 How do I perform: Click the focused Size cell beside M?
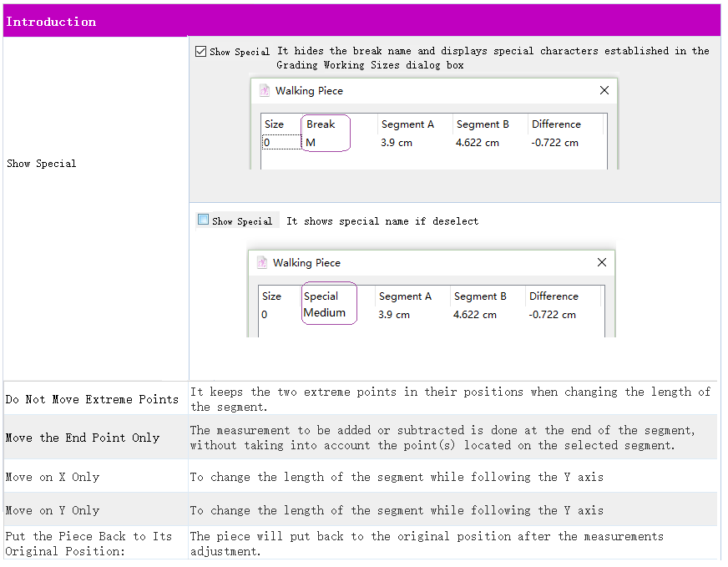(281, 143)
